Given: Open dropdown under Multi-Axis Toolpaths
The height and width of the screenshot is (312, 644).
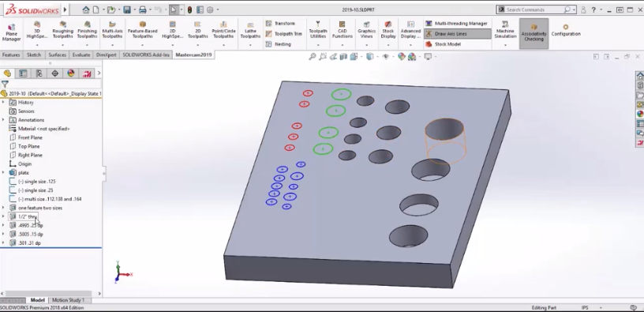Looking at the screenshot, I should coord(112,45).
